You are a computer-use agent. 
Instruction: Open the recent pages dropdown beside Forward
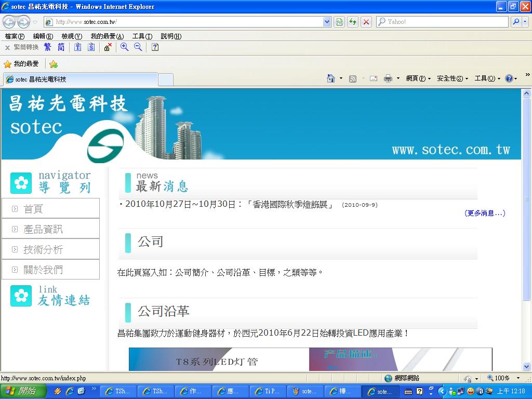(x=35, y=22)
